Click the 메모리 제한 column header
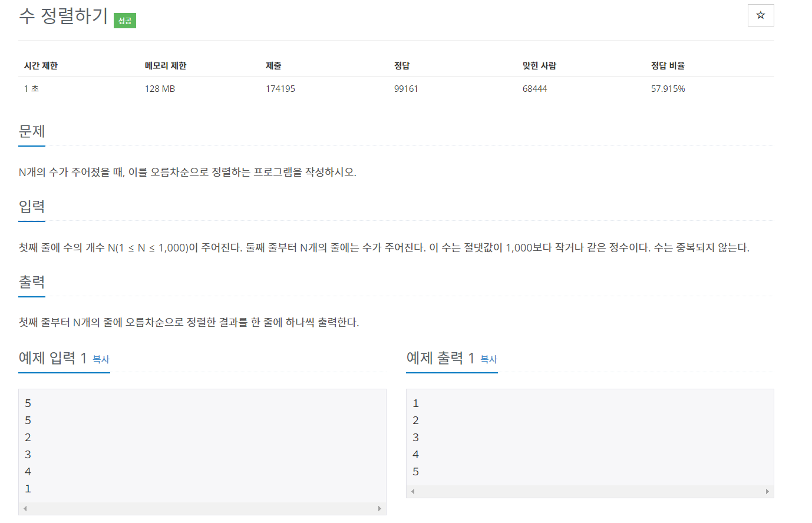Image resolution: width=812 pixels, height=523 pixels. pyautogui.click(x=166, y=65)
